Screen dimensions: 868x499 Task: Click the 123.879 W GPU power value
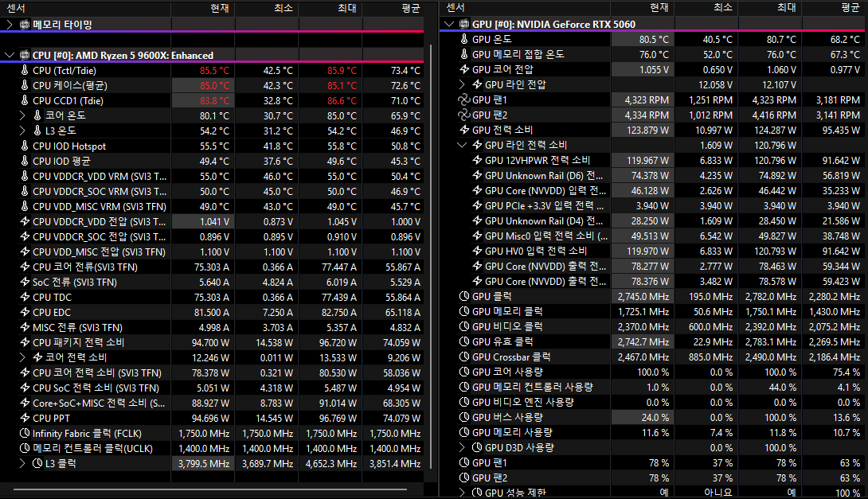point(647,130)
